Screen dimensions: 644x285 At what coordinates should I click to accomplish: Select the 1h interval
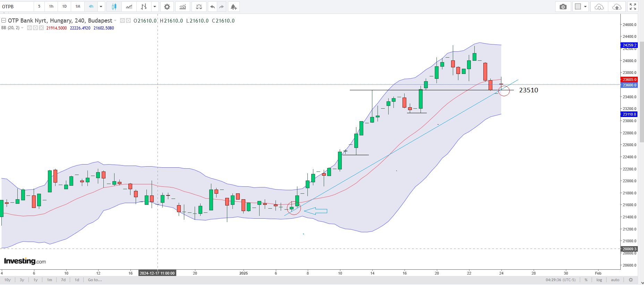pyautogui.click(x=51, y=7)
